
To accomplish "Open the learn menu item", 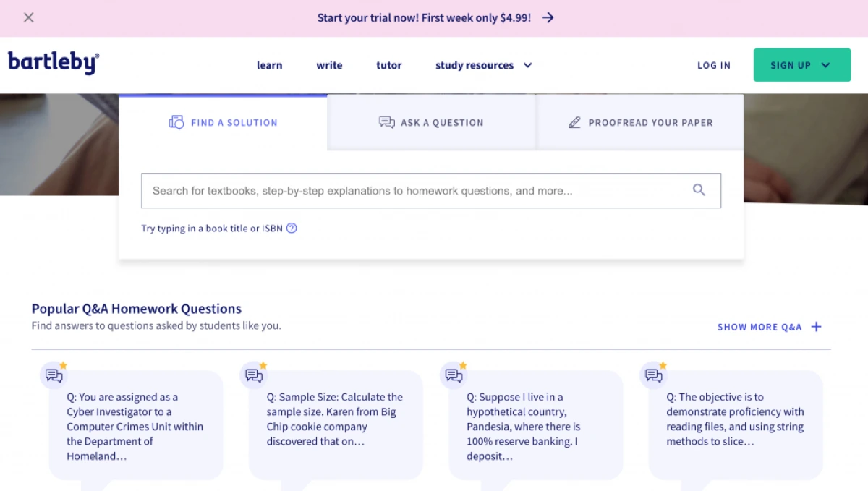I will 269,65.
